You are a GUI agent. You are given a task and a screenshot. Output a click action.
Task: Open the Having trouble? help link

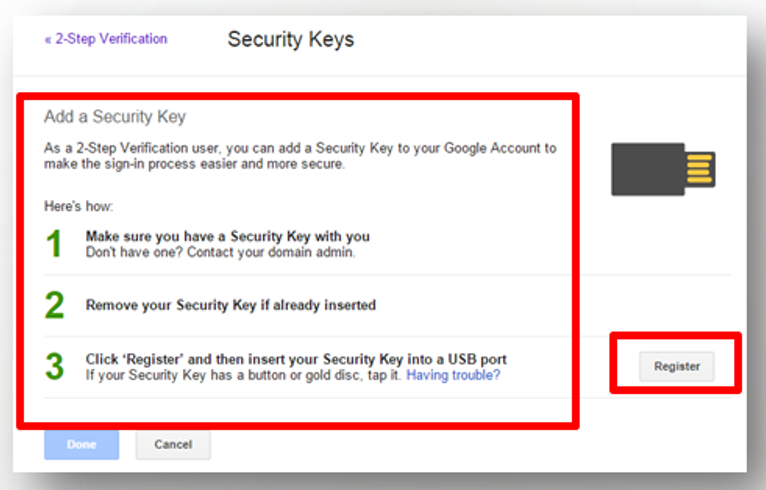[453, 375]
